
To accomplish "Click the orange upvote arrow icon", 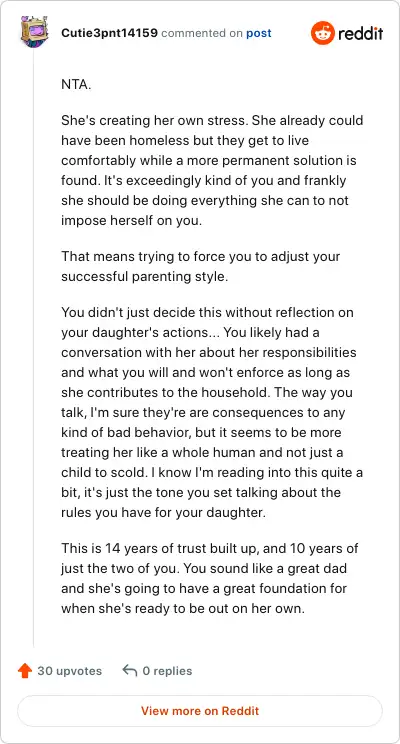I will 25,671.
